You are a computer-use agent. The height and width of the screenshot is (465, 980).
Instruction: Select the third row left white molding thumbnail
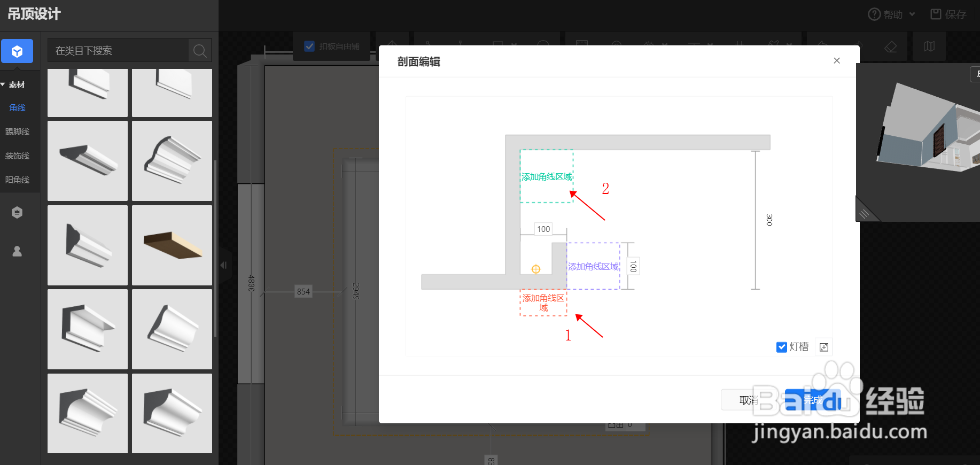(x=88, y=245)
